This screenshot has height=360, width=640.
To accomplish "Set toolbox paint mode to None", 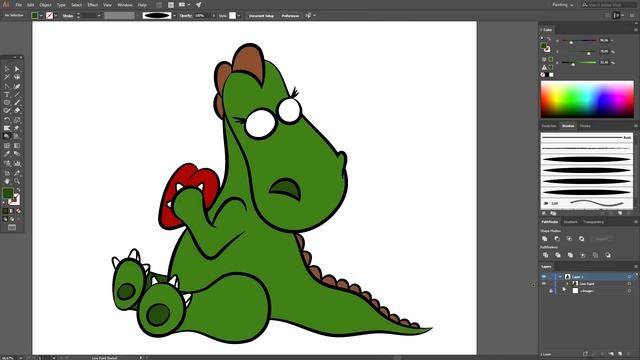I will coord(18,211).
